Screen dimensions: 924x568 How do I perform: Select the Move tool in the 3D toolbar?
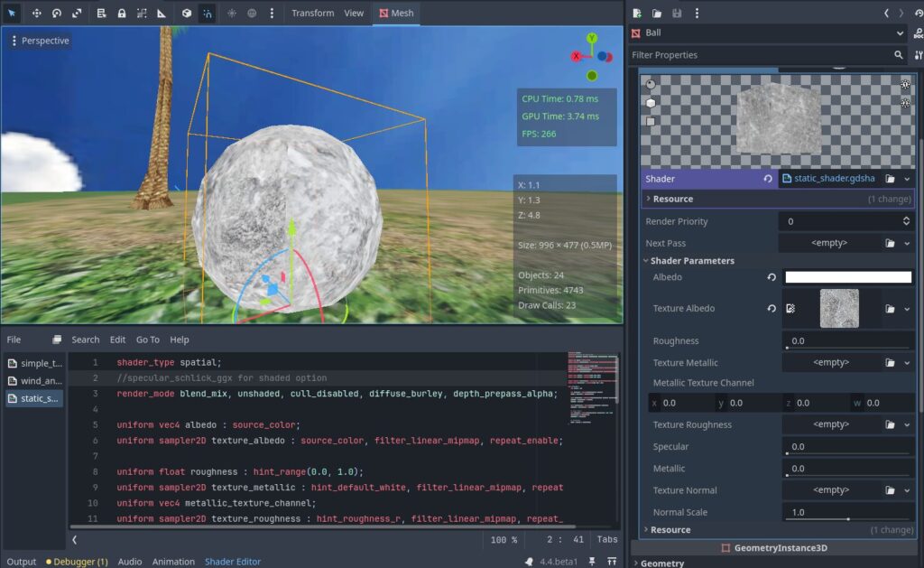point(36,13)
